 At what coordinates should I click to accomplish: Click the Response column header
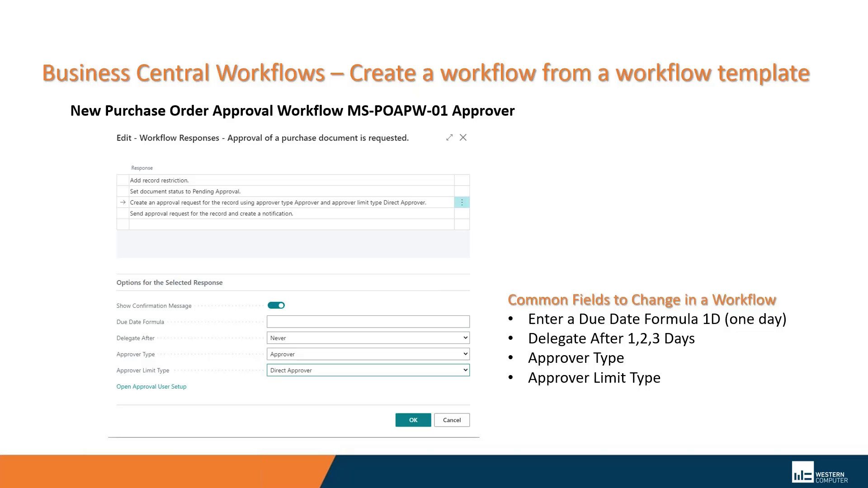tap(142, 168)
